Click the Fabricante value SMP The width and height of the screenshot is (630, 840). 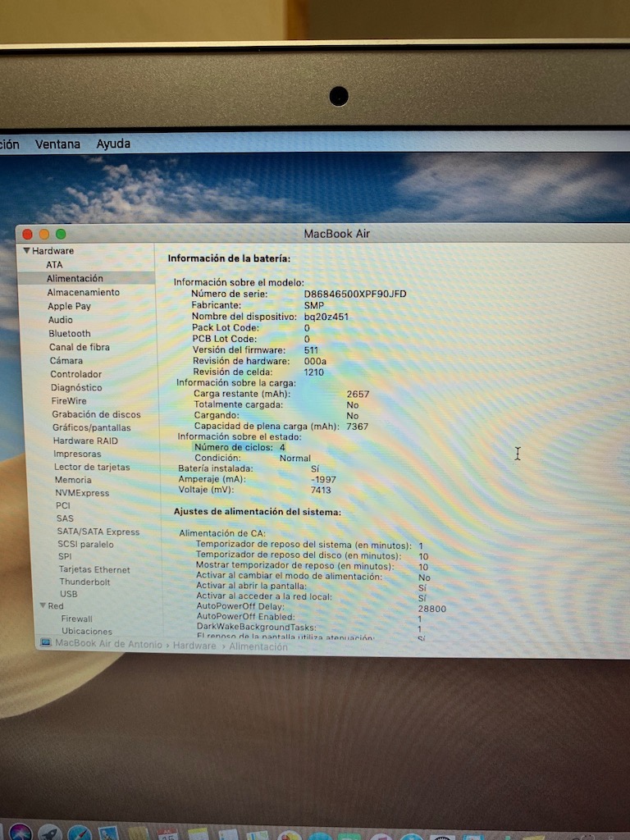click(x=314, y=305)
